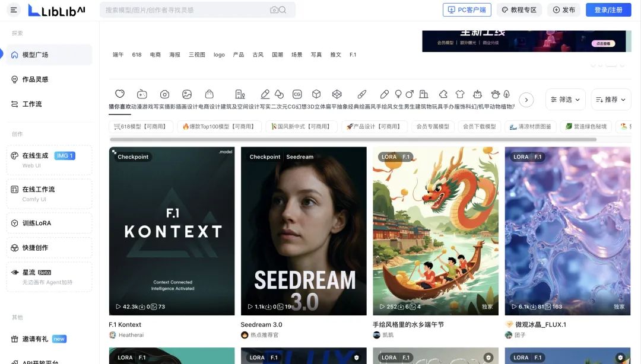Select the 电商 tab
Screen dimensions: 641x364
pyautogui.click(x=156, y=55)
